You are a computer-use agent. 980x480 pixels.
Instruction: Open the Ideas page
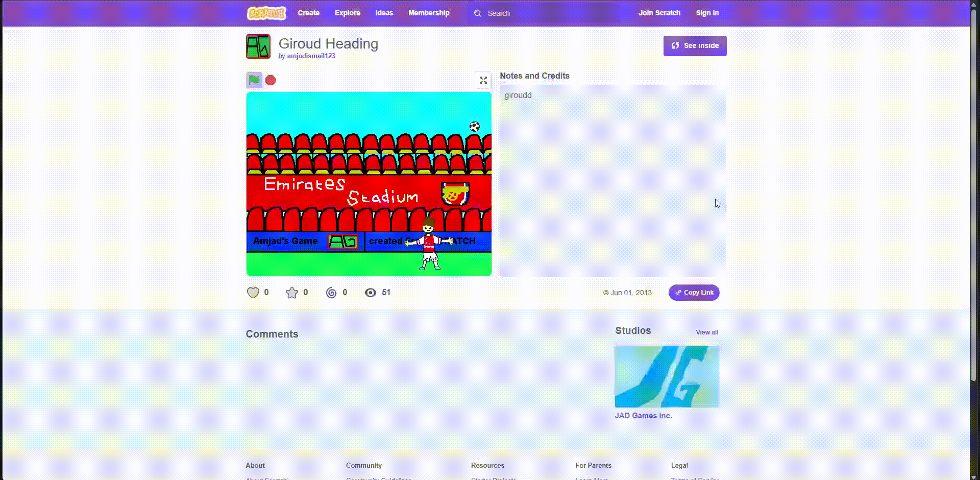[384, 13]
